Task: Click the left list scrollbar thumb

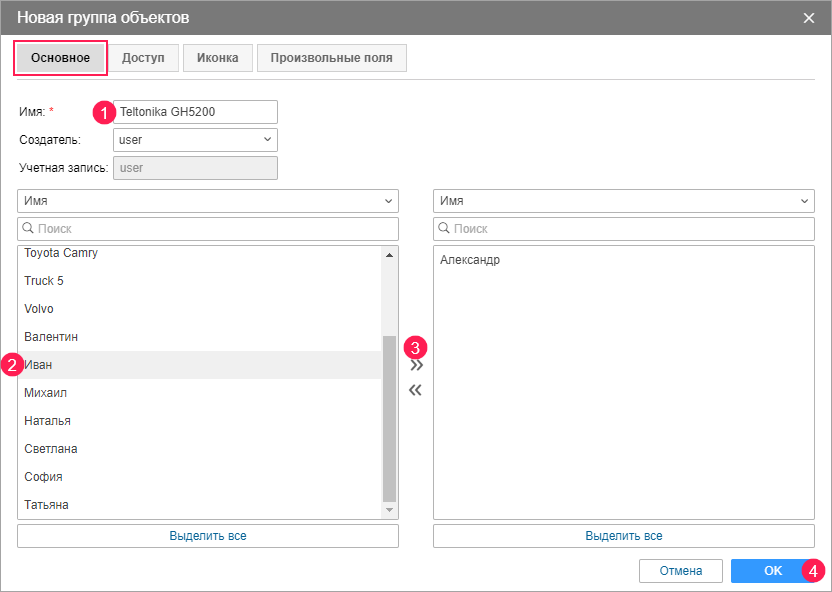Action: click(389, 419)
